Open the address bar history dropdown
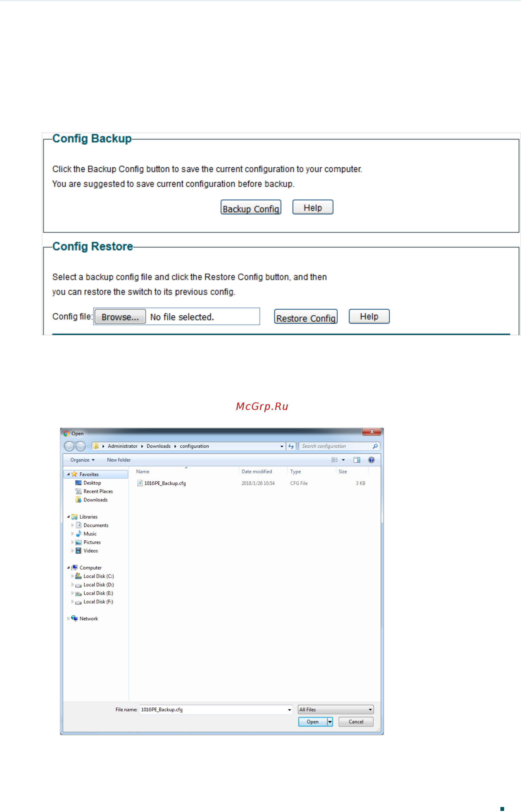This screenshot has height=812, width=521. (x=282, y=446)
